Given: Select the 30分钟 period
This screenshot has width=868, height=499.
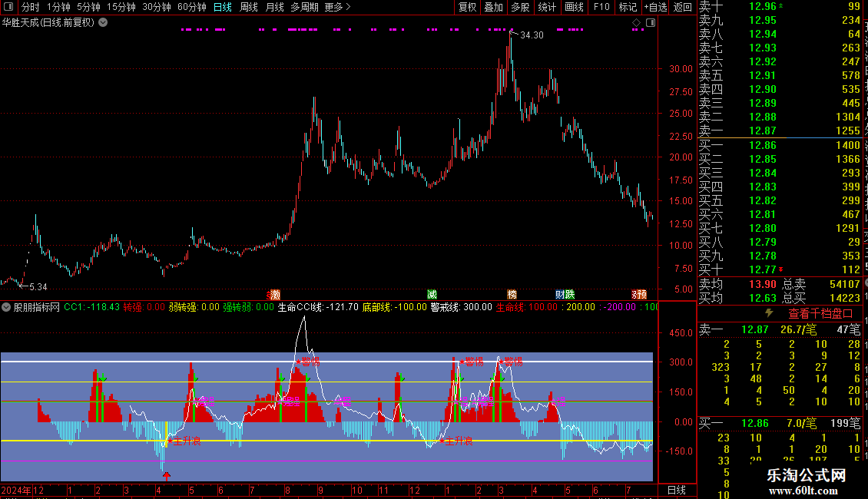Looking at the screenshot, I should (156, 7).
